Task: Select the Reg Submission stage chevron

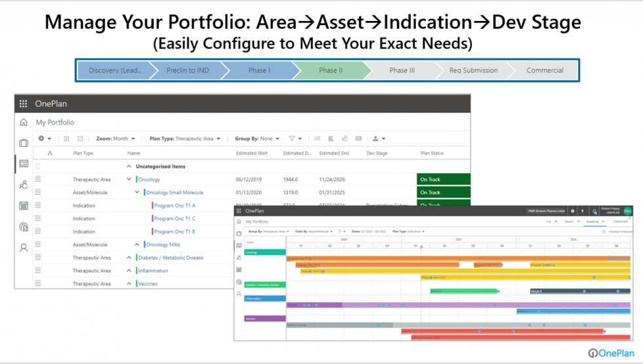Action: (474, 71)
